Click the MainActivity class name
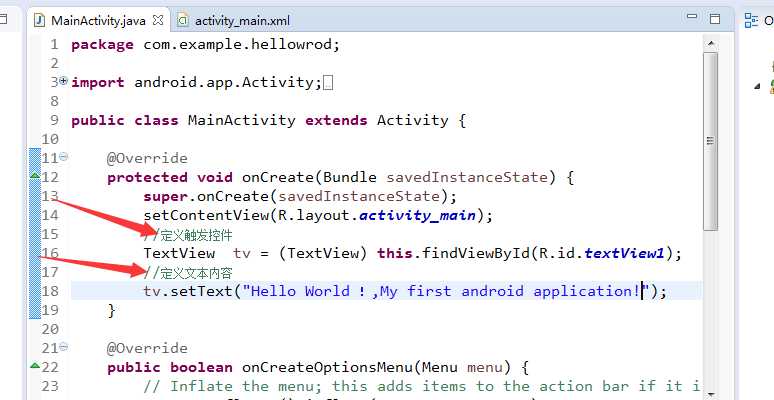774x400 pixels. pyautogui.click(x=242, y=120)
